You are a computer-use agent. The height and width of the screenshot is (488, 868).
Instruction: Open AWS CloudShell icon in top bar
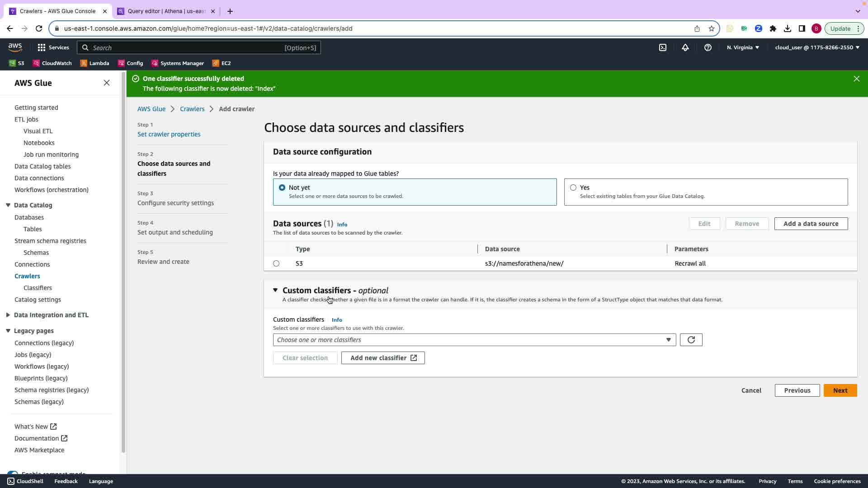[x=662, y=47]
